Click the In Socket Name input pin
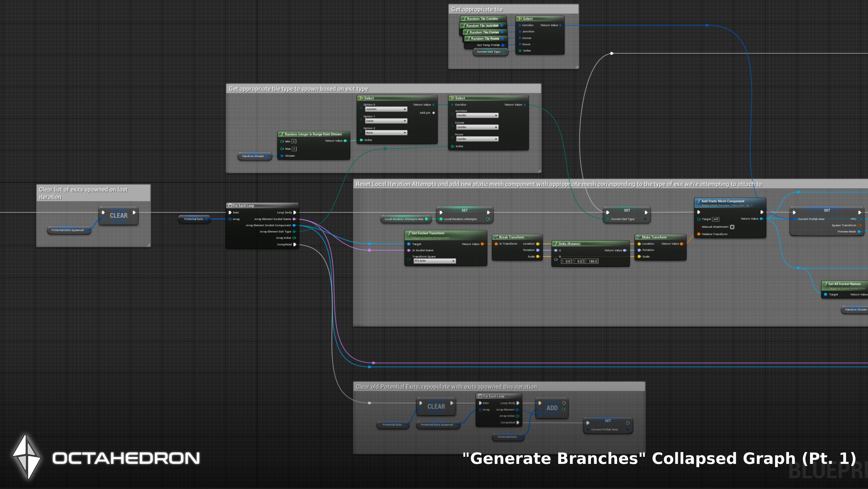The image size is (868, 489). tap(409, 250)
